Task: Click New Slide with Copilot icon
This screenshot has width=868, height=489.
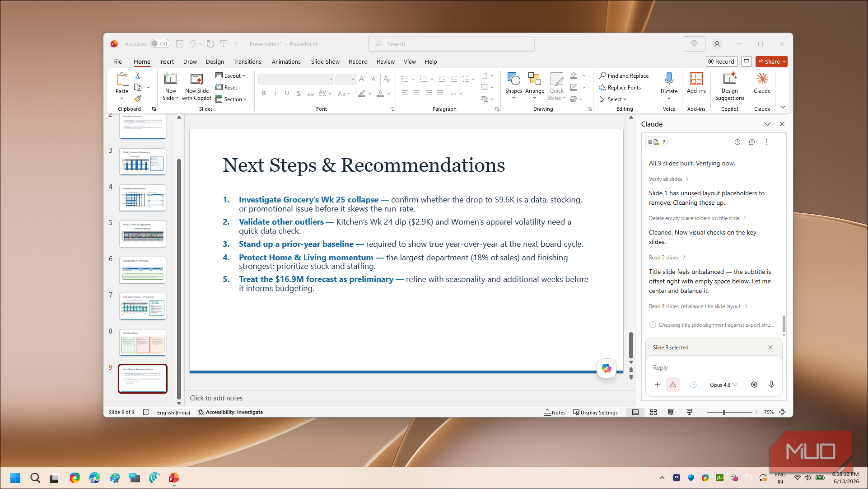Action: coord(196,79)
